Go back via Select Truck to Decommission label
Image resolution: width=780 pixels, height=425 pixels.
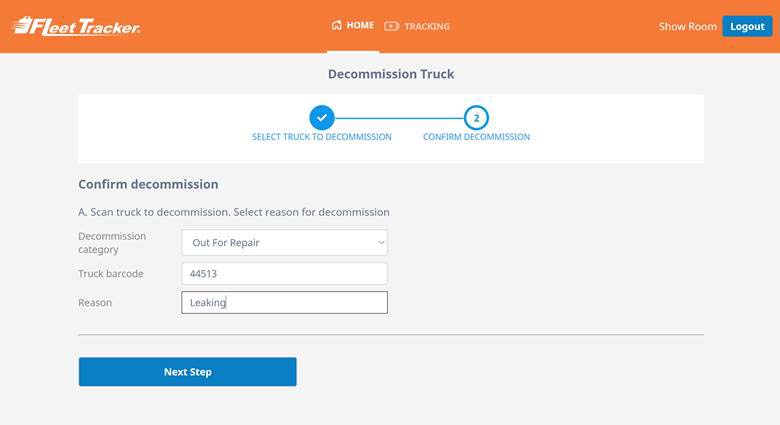click(321, 137)
